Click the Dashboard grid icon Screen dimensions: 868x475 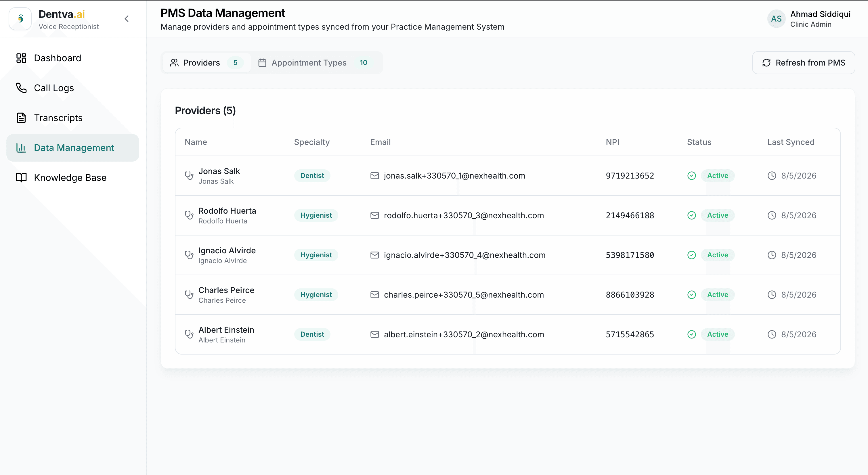click(x=21, y=58)
